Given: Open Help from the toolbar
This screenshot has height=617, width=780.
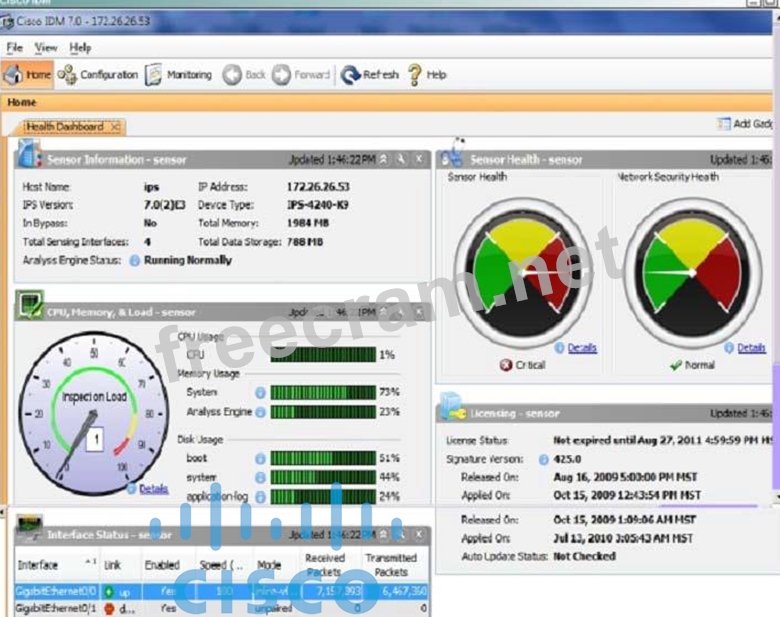Looking at the screenshot, I should 427,75.
